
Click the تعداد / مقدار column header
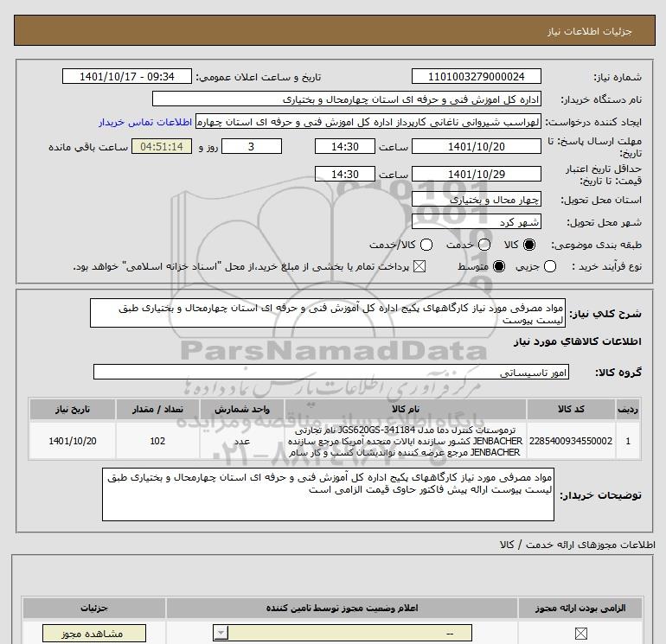[157, 409]
